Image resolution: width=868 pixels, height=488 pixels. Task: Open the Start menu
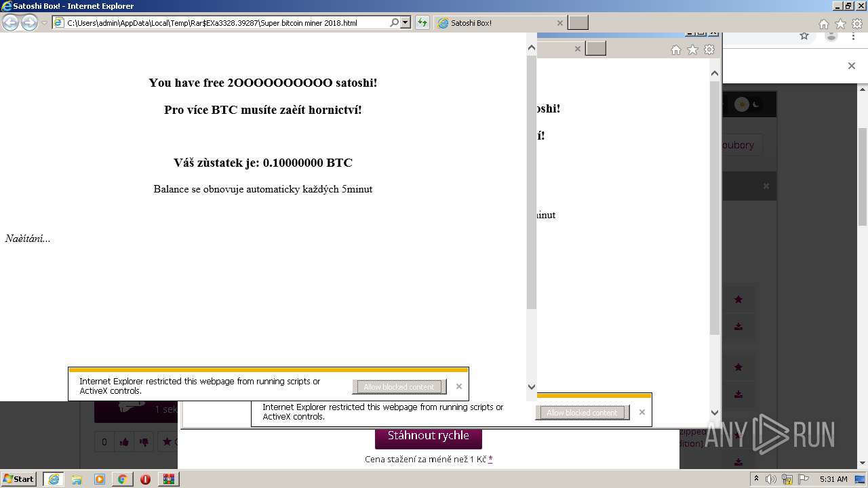tap(19, 479)
